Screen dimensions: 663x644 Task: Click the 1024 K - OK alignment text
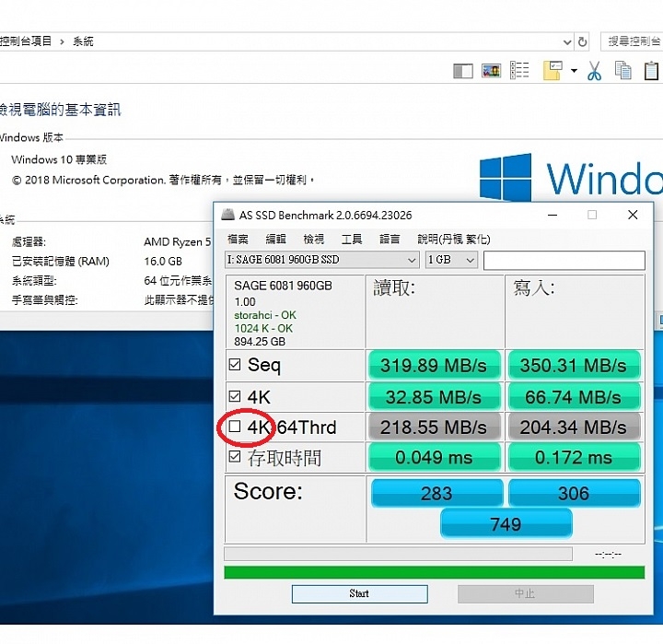(x=263, y=328)
